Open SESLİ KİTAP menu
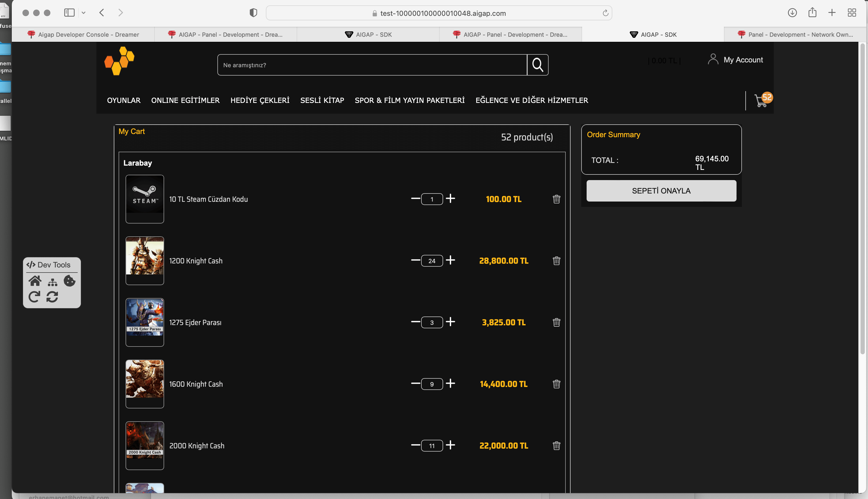This screenshot has height=499, width=868. (x=322, y=100)
